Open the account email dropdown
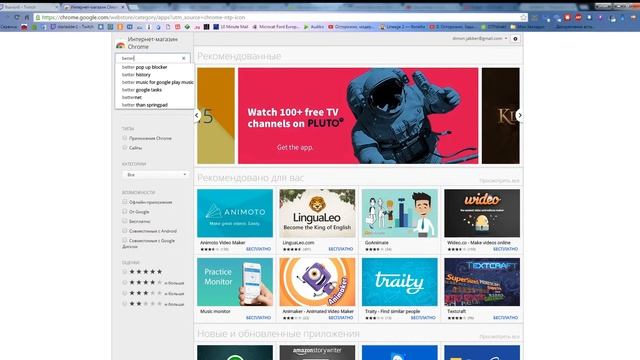 click(480, 38)
